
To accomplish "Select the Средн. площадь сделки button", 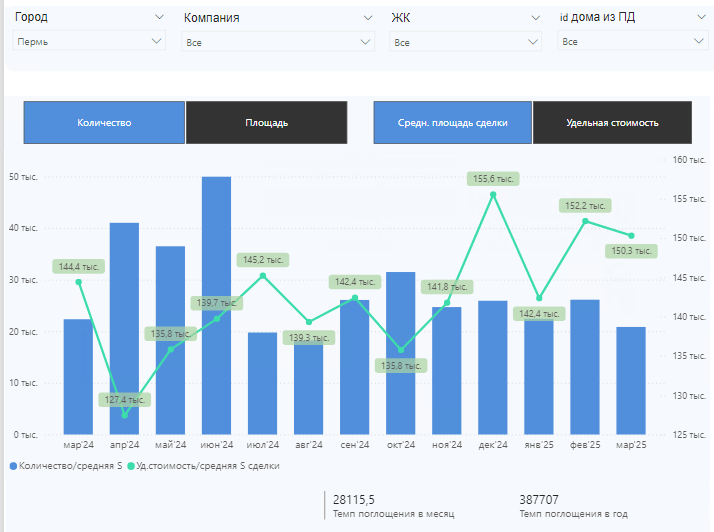I will 453,123.
